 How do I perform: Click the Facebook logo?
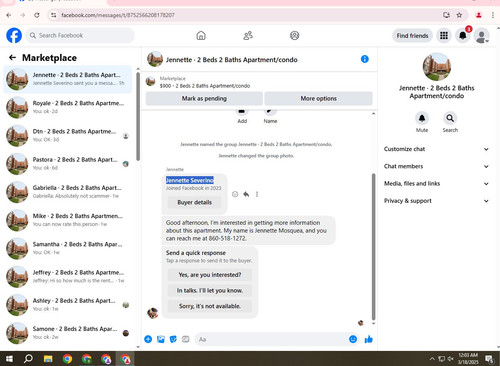tap(14, 35)
